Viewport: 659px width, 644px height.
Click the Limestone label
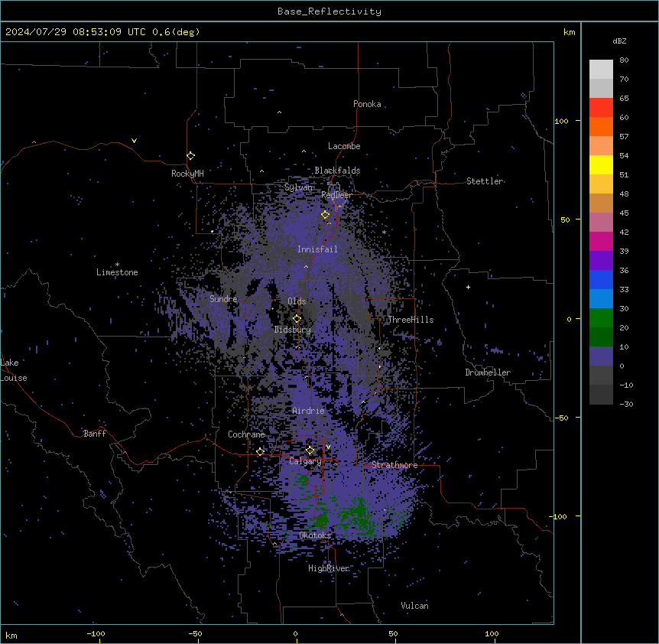click(x=117, y=272)
